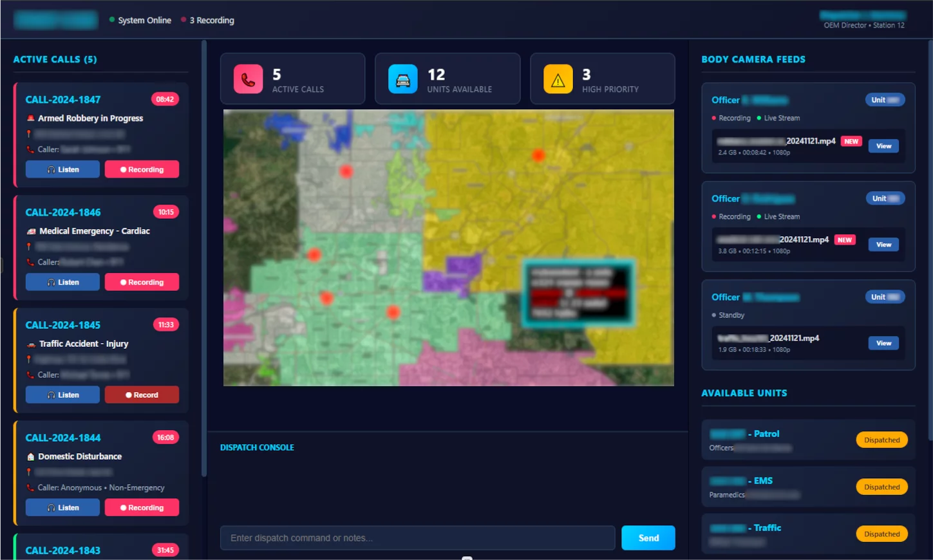
Task: Focus the dispatch command input field
Action: pyautogui.click(x=417, y=538)
